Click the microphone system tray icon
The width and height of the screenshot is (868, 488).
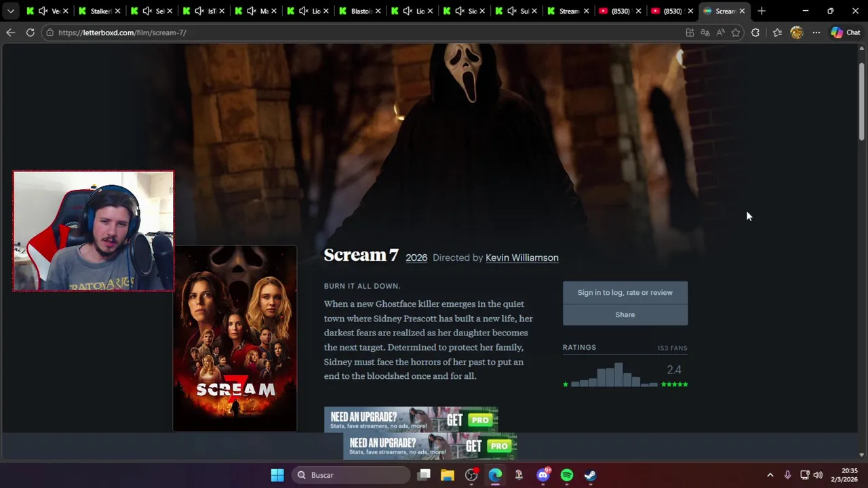(787, 475)
